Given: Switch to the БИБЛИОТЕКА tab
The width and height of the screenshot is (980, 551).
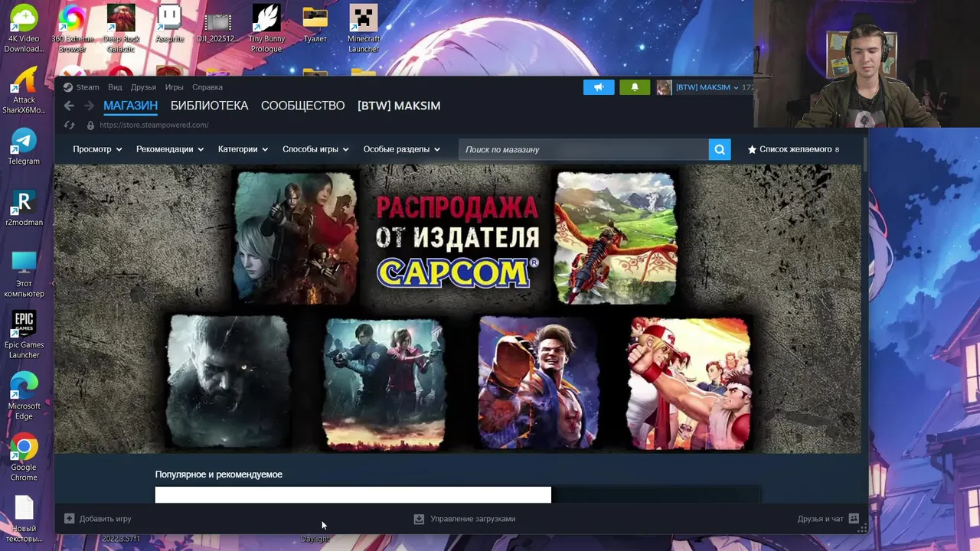Looking at the screenshot, I should point(209,106).
